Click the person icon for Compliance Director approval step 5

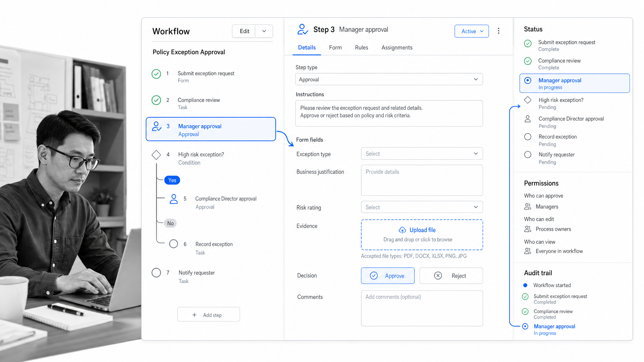pos(174,199)
